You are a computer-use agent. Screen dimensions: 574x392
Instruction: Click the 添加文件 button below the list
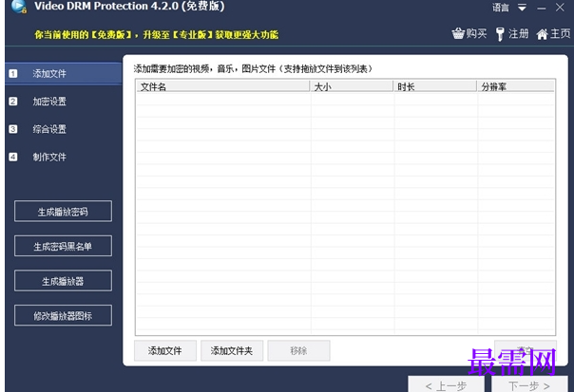tap(165, 350)
